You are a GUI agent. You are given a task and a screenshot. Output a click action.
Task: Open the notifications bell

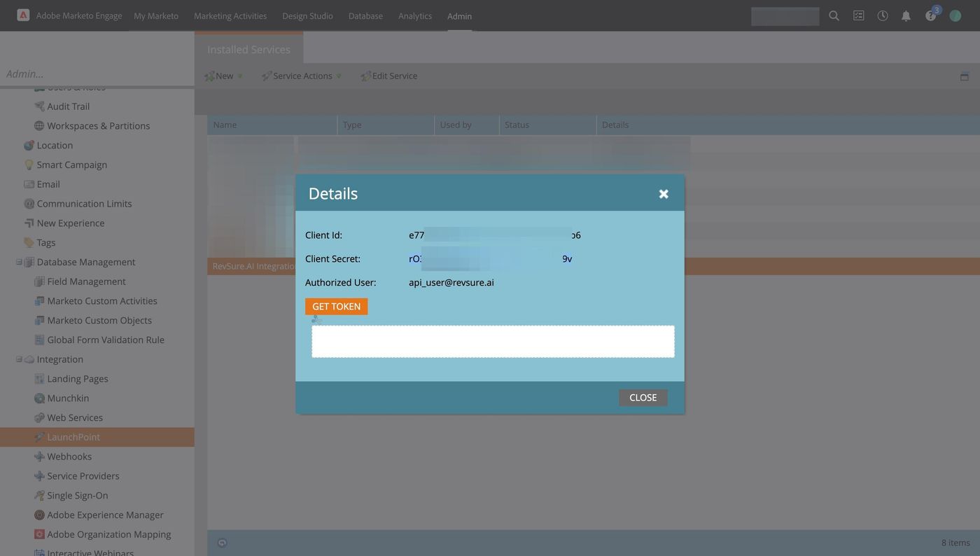(906, 15)
